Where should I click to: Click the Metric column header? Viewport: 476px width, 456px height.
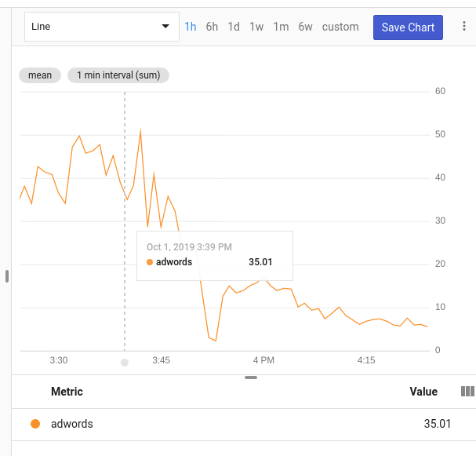(x=67, y=392)
